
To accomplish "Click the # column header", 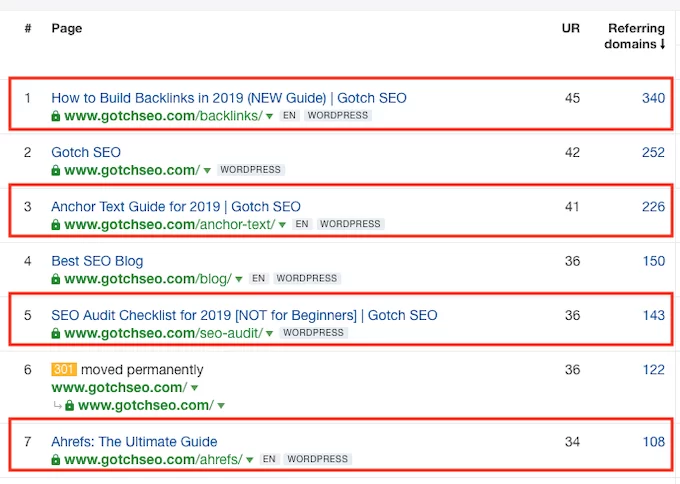I will point(28,28).
